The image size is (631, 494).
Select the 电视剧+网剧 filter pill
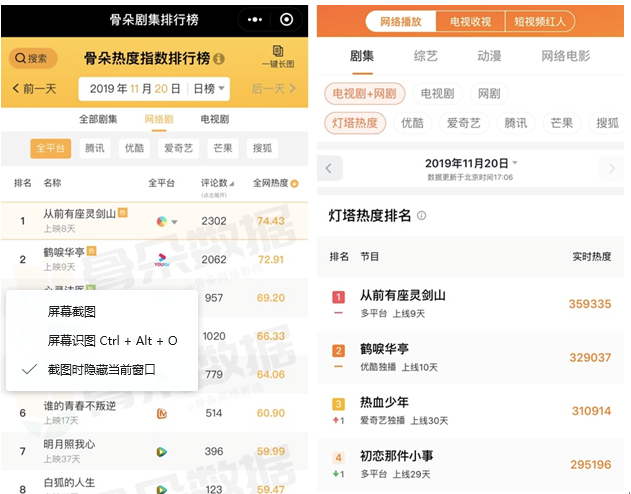coord(365,94)
